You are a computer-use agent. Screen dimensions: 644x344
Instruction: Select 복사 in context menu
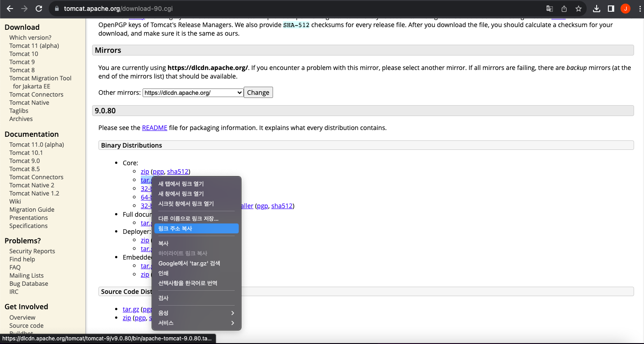[x=196, y=243]
